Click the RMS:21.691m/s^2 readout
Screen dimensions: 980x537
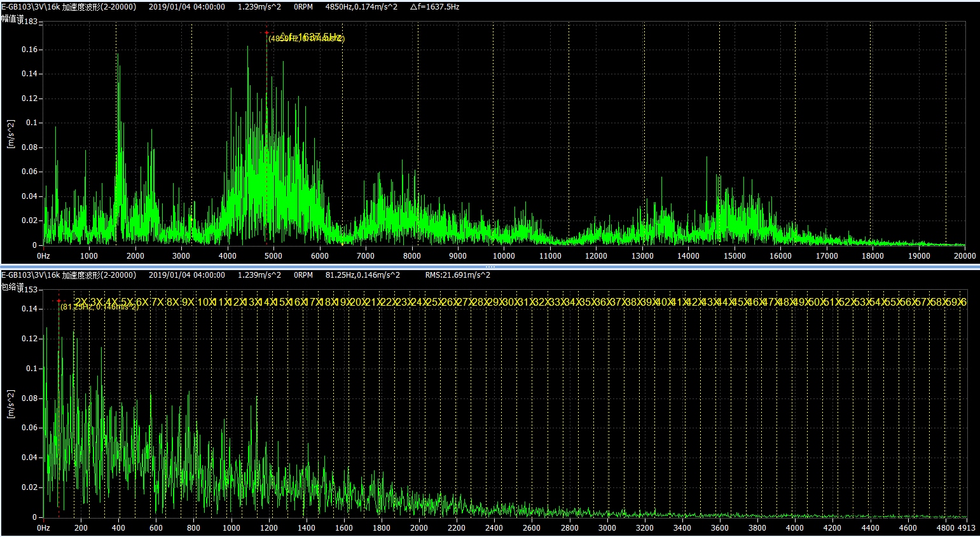click(457, 275)
